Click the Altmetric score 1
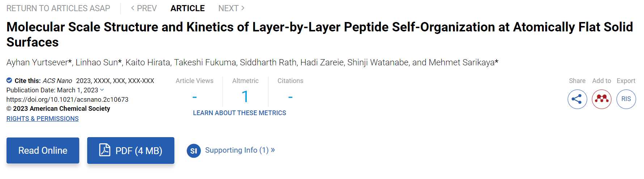 (245, 97)
